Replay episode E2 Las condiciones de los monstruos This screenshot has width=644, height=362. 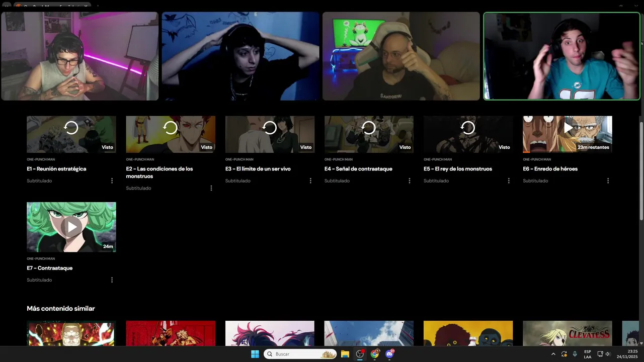tap(171, 128)
